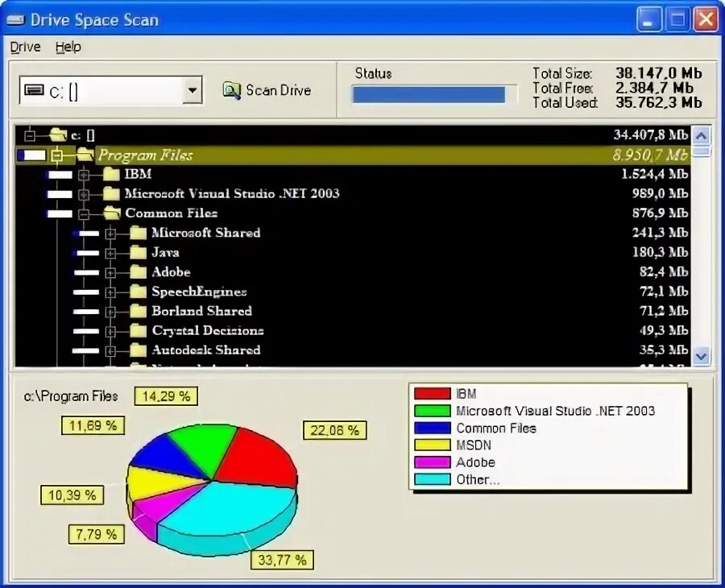Expand the Autodesk Shared folder node

click(110, 351)
